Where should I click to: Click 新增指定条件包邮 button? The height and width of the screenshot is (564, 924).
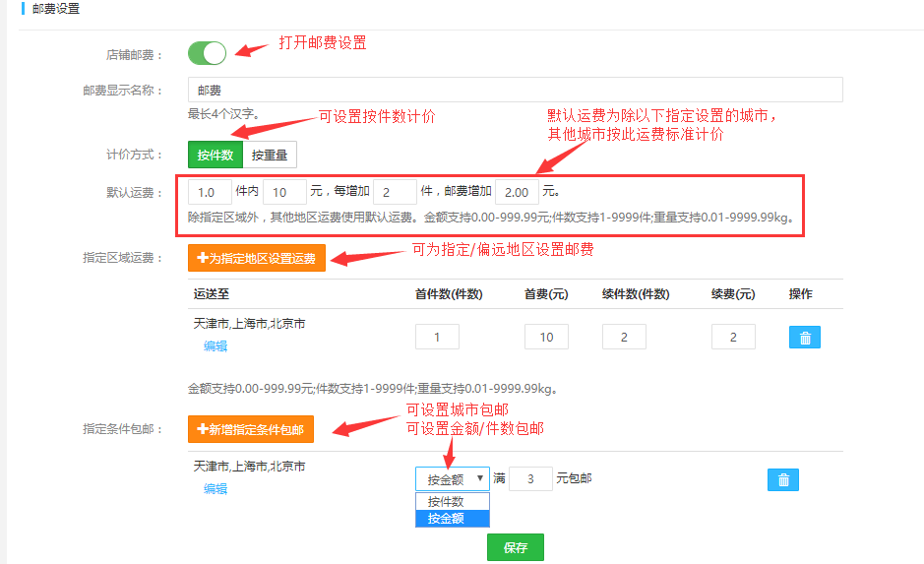pos(250,429)
